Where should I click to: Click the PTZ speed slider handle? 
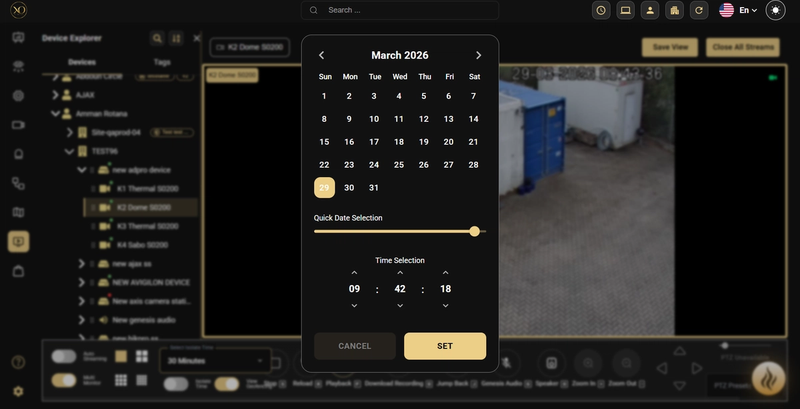(724, 346)
